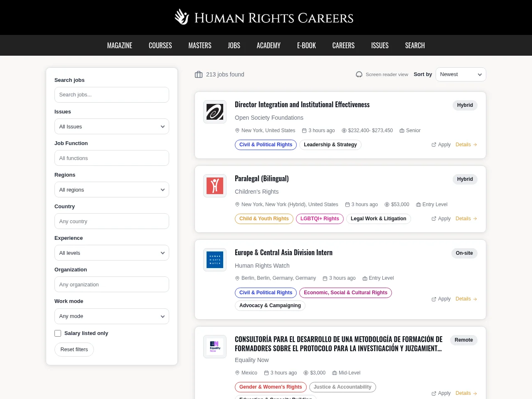Open the Any mode work mode dropdown

click(112, 316)
